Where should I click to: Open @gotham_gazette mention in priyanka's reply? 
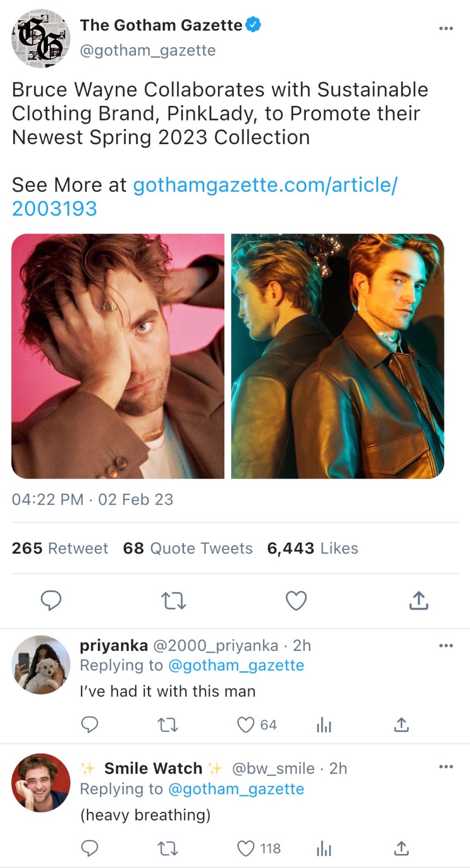click(x=236, y=665)
